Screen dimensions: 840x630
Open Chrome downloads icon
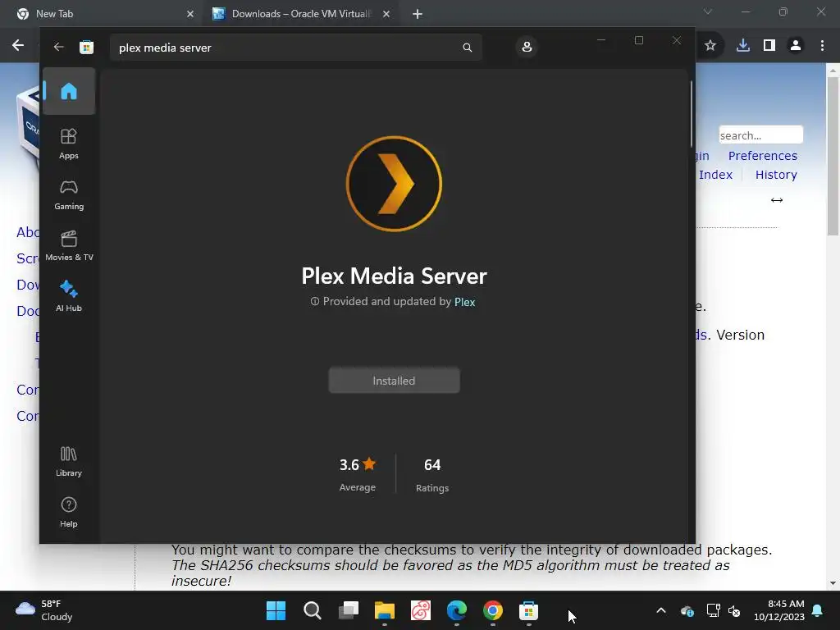(x=743, y=46)
